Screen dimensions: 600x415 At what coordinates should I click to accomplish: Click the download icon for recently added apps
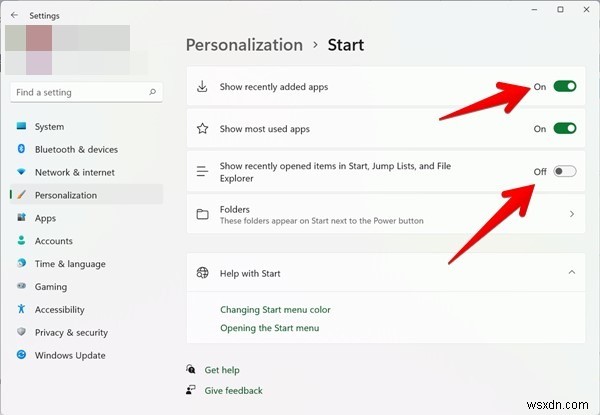(202, 86)
